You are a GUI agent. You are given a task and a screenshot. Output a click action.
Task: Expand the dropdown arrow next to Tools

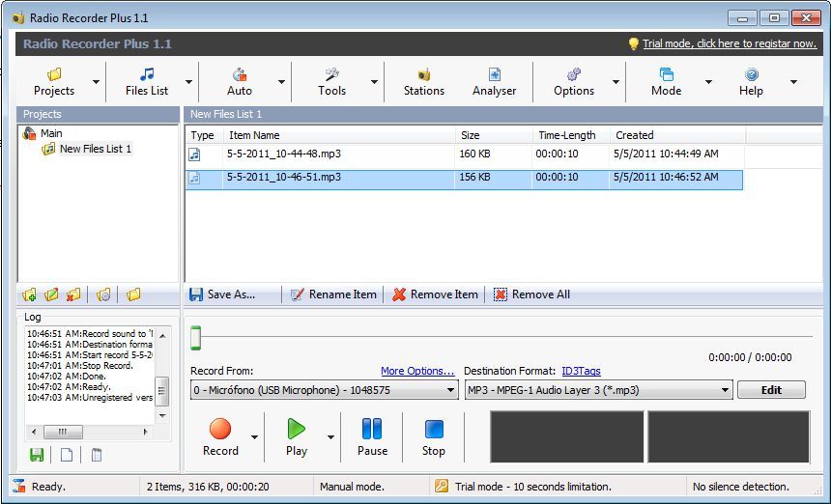[374, 82]
